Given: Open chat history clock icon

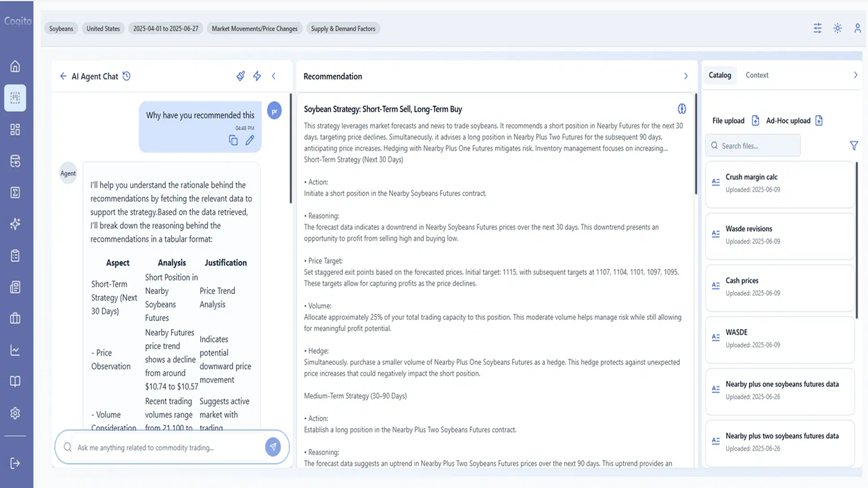Looking at the screenshot, I should click(x=127, y=76).
